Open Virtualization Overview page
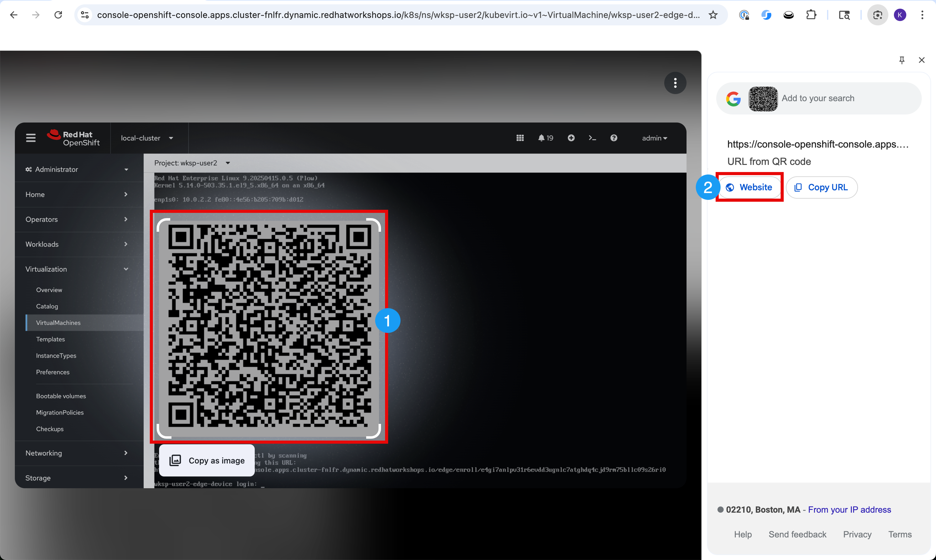The width and height of the screenshot is (936, 560). pyautogui.click(x=49, y=290)
